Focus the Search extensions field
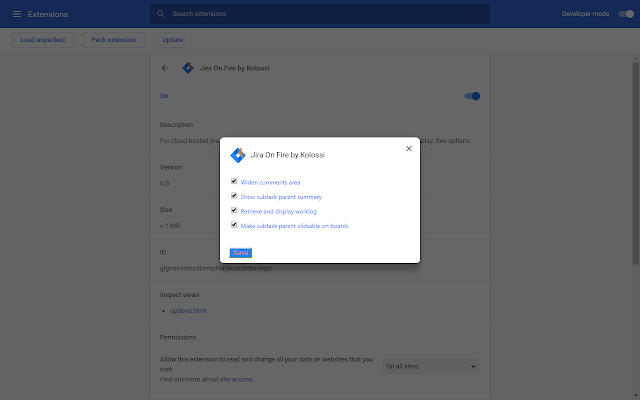Screen dimensions: 640x400 pyautogui.click(x=320, y=14)
